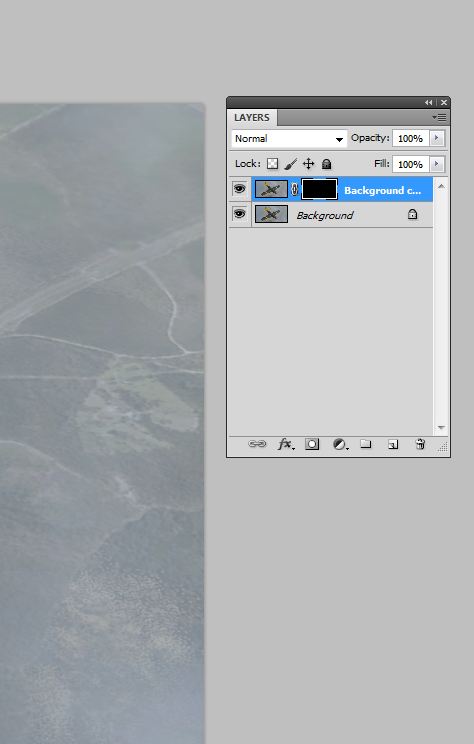This screenshot has height=744, width=474.
Task: Open the Fill slider arrow
Action: [x=437, y=164]
